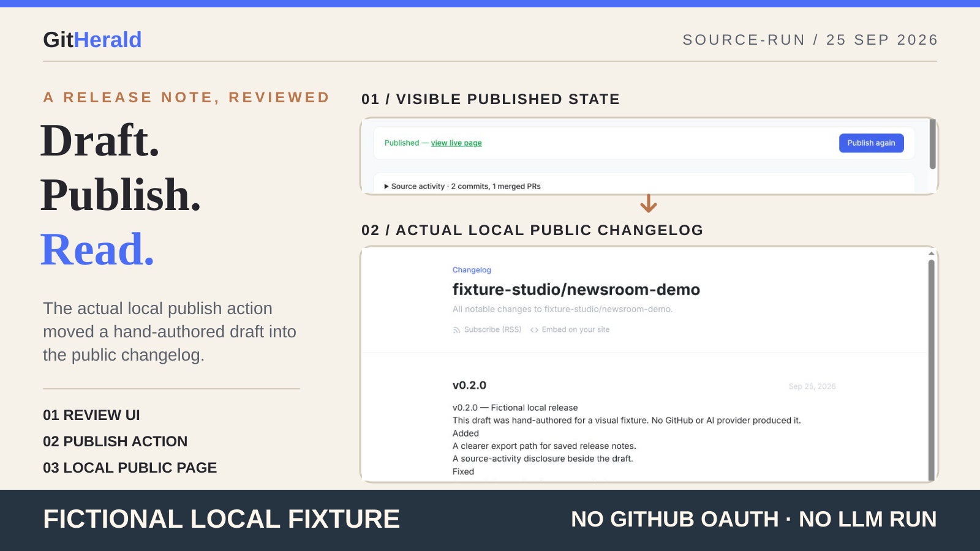980x551 pixels.
Task: Click the large "Draft." headline word
Action: (x=100, y=141)
